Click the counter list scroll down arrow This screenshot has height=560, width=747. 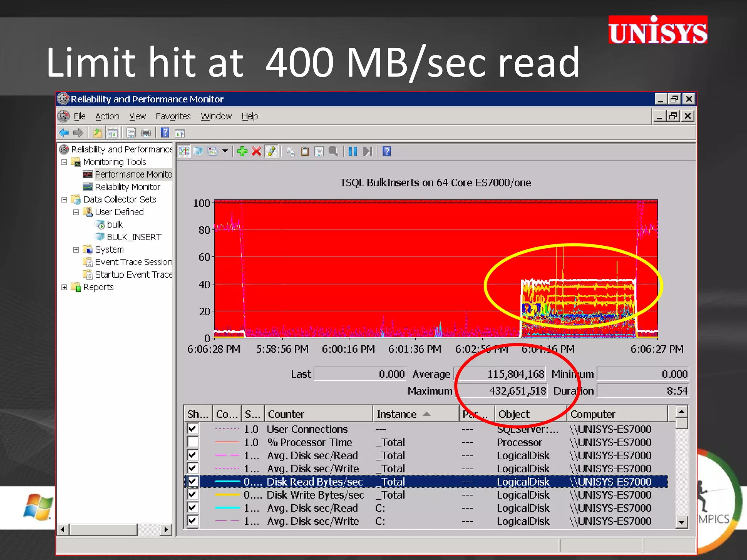point(681,522)
